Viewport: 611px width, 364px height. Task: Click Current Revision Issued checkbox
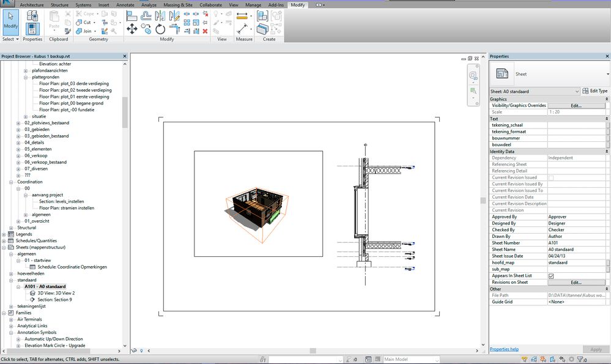point(551,177)
